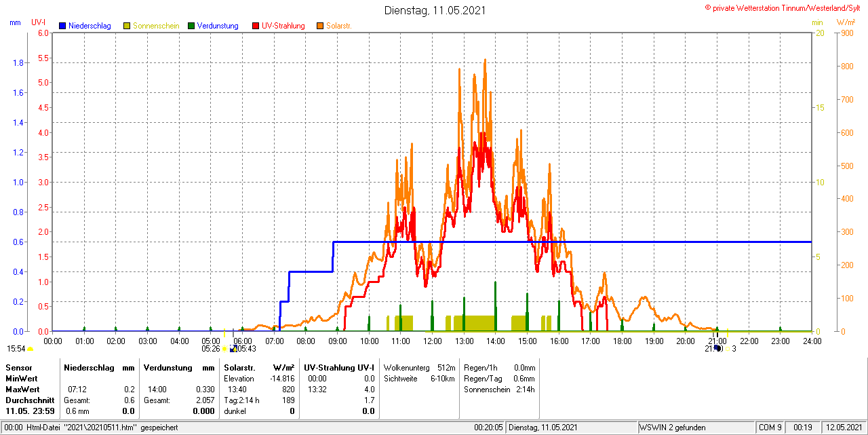The image size is (868, 435).
Task: Click the MinWert row label
Action: click(x=22, y=378)
